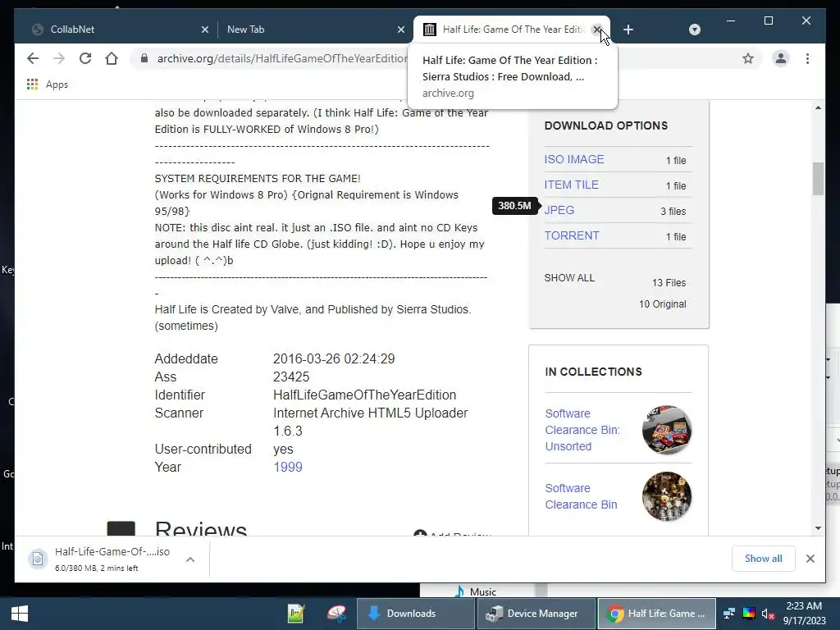The height and width of the screenshot is (630, 840).
Task: Open the Windows Start menu
Action: [20, 614]
